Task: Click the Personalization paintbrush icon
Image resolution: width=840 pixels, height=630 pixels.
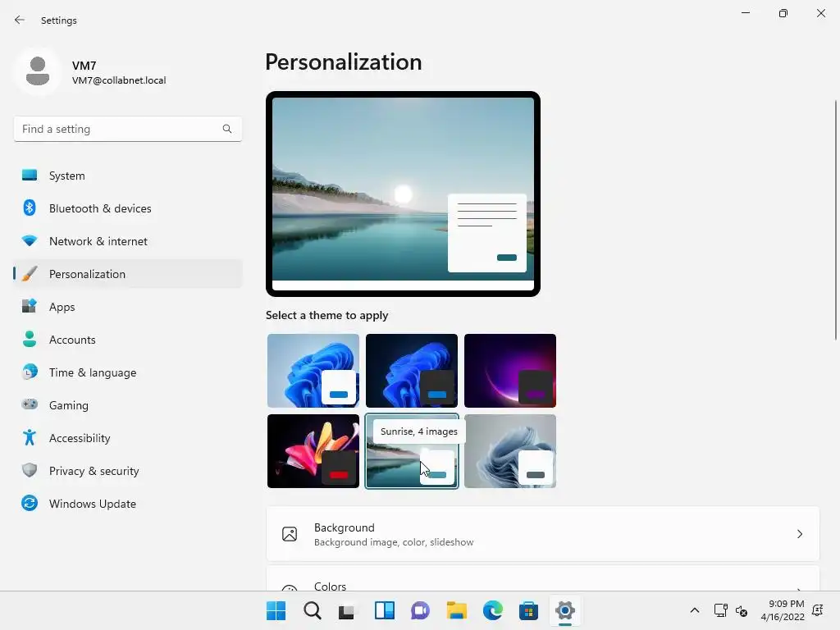Action: click(30, 274)
